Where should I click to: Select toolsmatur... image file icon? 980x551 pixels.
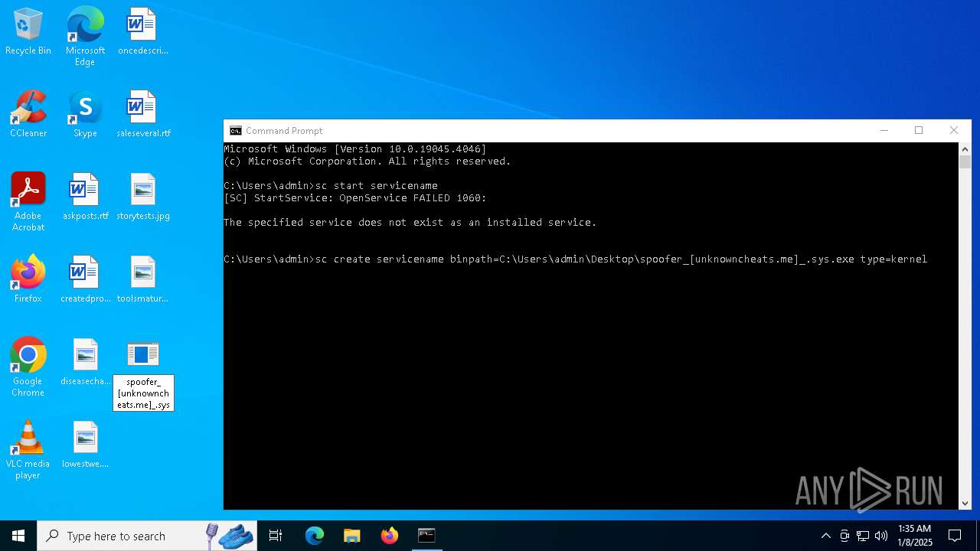pyautogui.click(x=142, y=280)
